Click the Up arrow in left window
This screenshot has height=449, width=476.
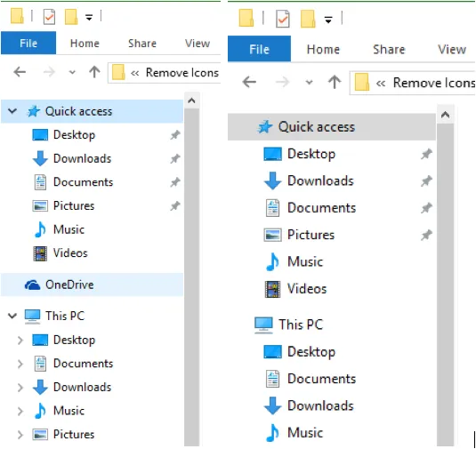[x=94, y=72]
